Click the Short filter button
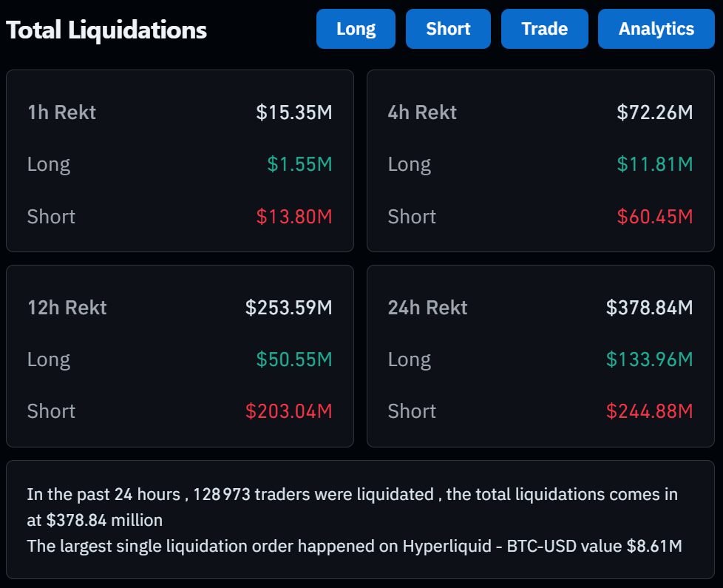This screenshot has width=723, height=588. [448, 29]
